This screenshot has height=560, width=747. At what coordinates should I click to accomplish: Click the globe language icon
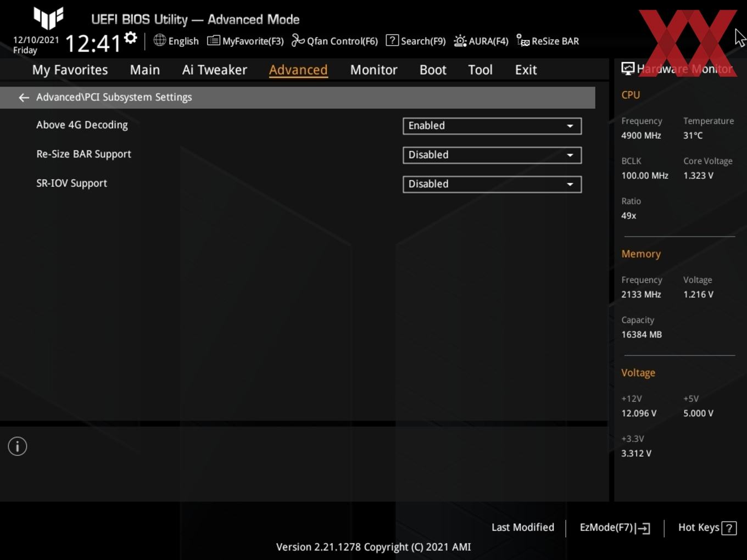pos(160,40)
